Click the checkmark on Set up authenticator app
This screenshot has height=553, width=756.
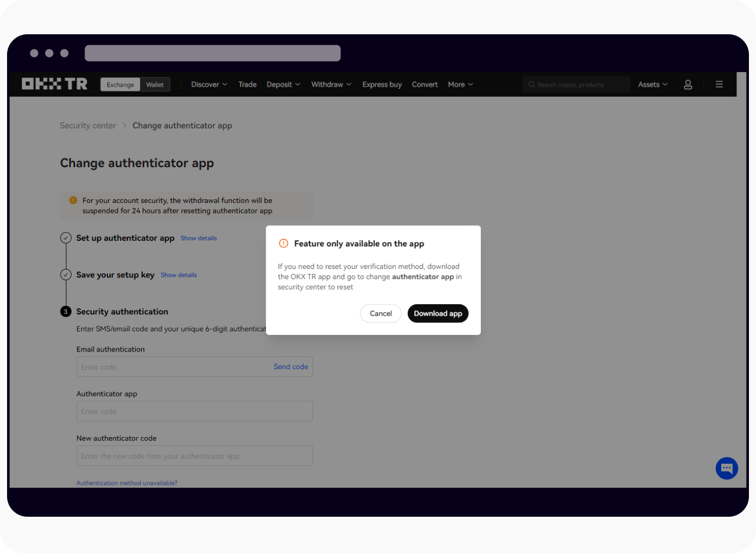click(x=66, y=238)
